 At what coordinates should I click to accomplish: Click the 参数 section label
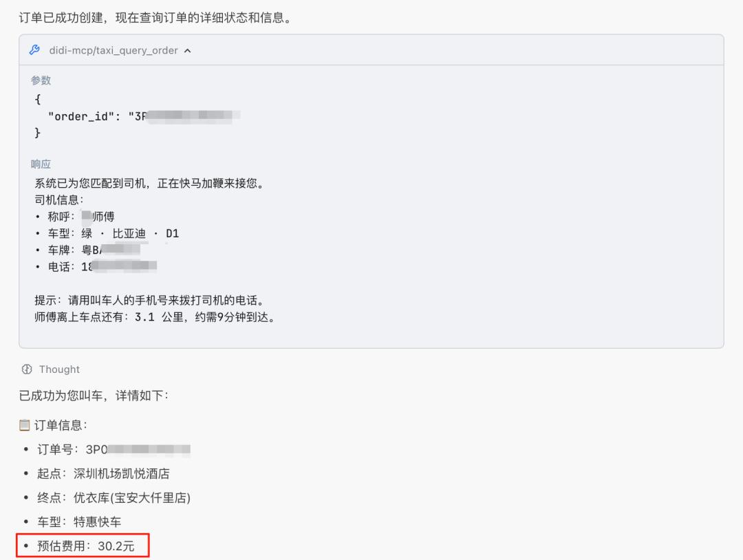tap(41, 80)
